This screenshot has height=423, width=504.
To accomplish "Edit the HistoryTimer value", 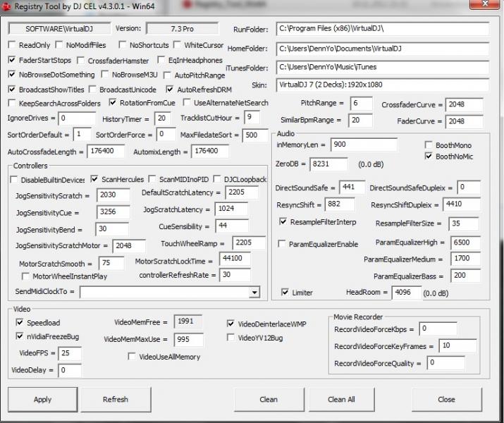I will coord(162,118).
